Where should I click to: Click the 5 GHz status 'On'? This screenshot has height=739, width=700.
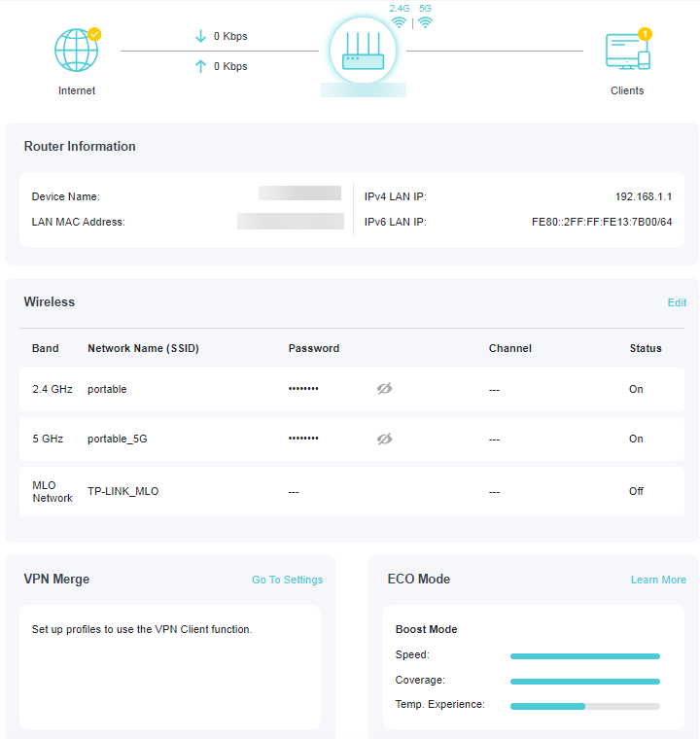click(x=636, y=439)
